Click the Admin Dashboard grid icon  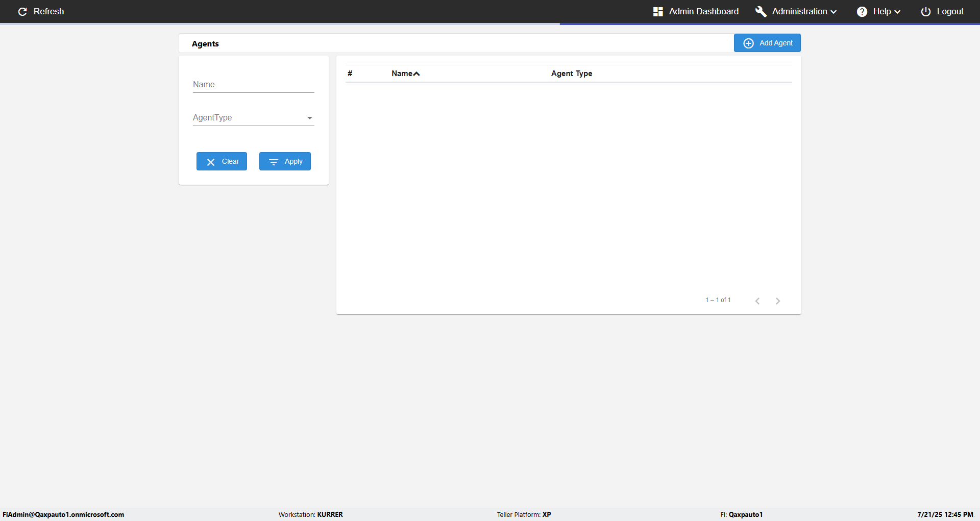click(658, 11)
